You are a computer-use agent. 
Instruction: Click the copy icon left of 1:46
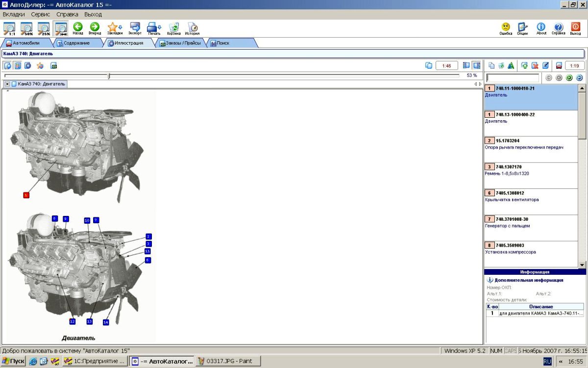pos(429,65)
